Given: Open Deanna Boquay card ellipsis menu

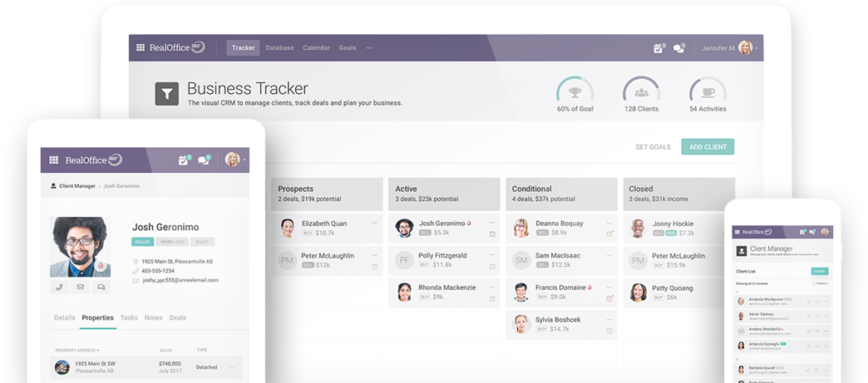Looking at the screenshot, I should 609,223.
